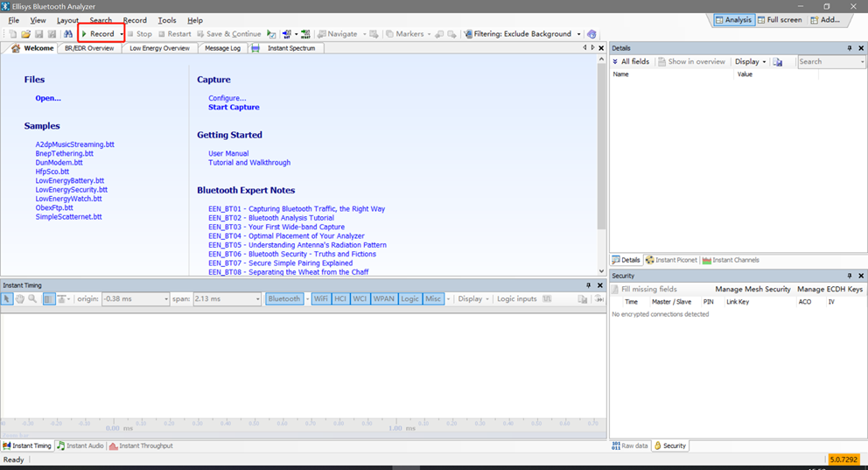Toggle the Bluetooth timing filter
This screenshot has height=470, width=868.
pos(284,299)
